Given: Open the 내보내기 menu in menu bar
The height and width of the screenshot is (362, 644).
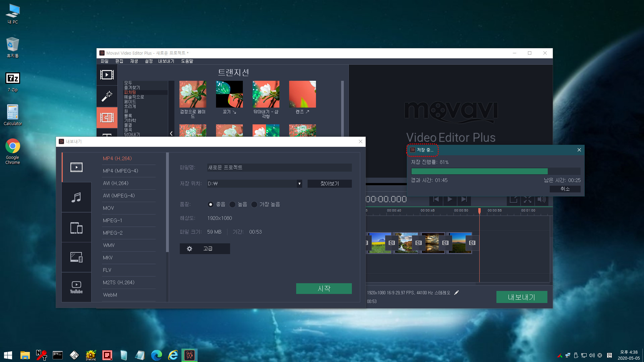Looking at the screenshot, I should click(x=166, y=61).
